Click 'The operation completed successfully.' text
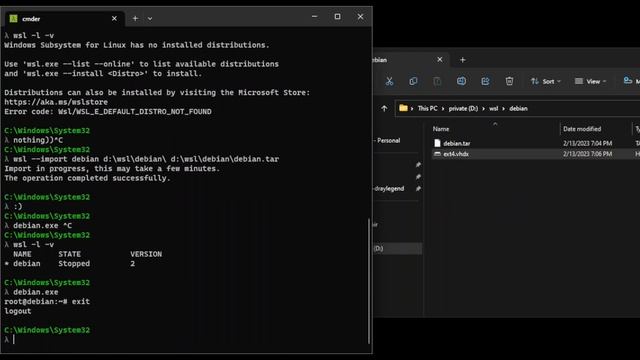Image resolution: width=640 pixels, height=360 pixels. pyautogui.click(x=87, y=178)
